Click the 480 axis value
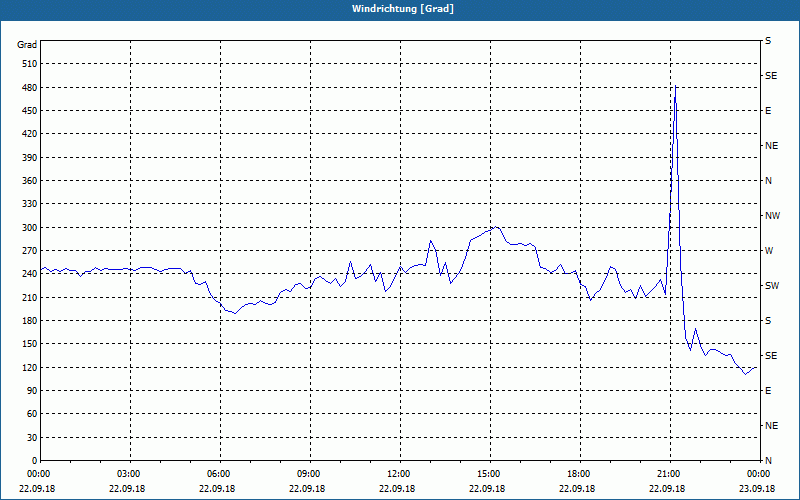The width and height of the screenshot is (800, 500). (30, 88)
